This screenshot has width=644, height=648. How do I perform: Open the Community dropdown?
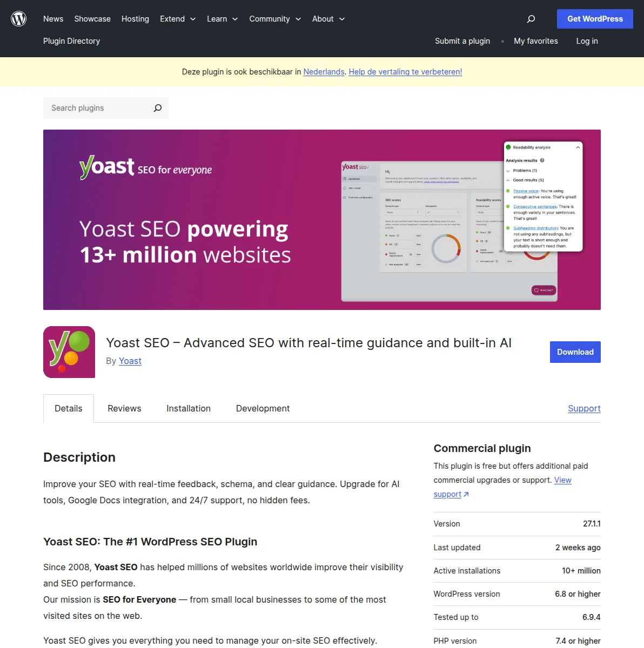coord(275,19)
